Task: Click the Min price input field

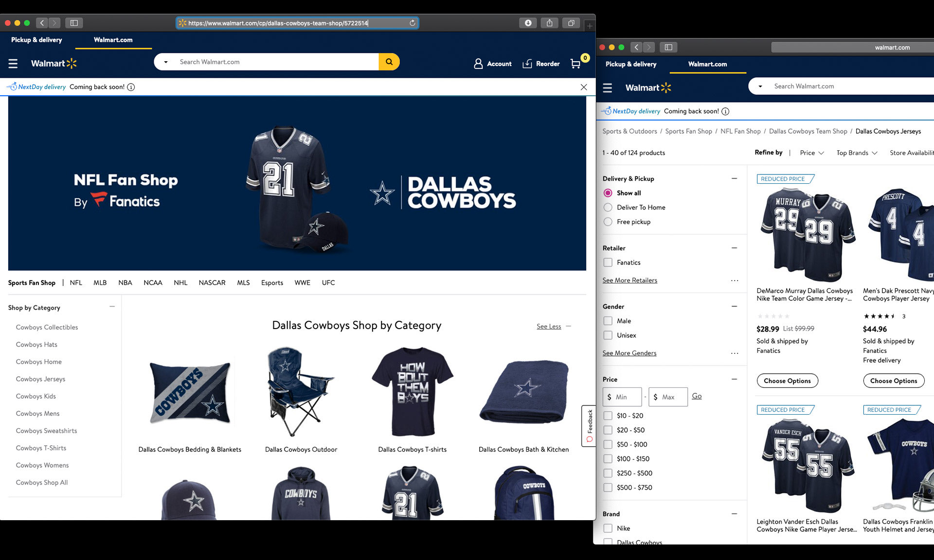Action: pos(622,397)
